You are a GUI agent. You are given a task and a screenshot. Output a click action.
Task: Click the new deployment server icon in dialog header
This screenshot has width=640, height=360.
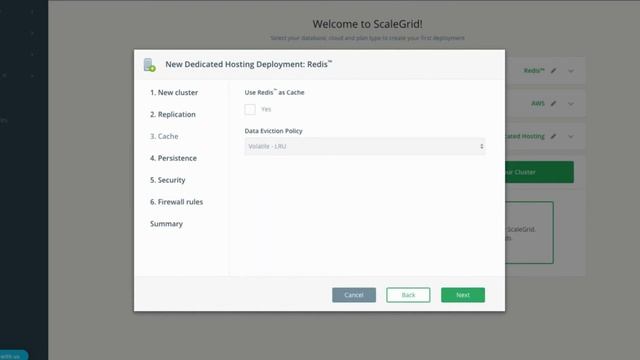(149, 65)
